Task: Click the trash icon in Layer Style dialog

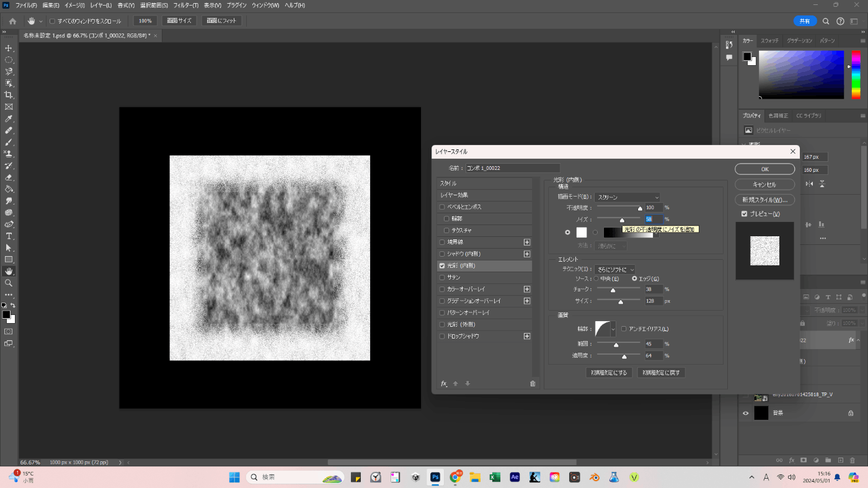Action: pos(532,384)
